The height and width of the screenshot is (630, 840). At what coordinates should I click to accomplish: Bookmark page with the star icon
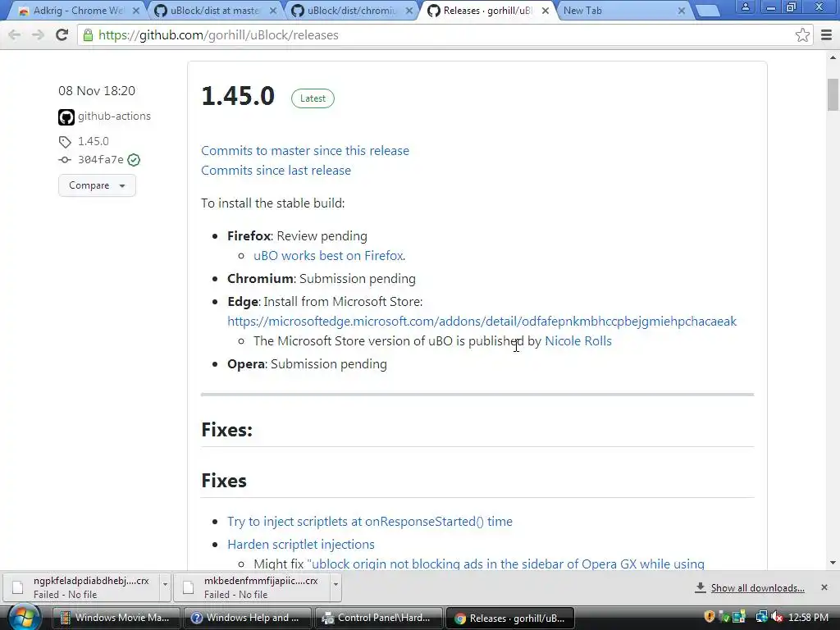click(802, 35)
